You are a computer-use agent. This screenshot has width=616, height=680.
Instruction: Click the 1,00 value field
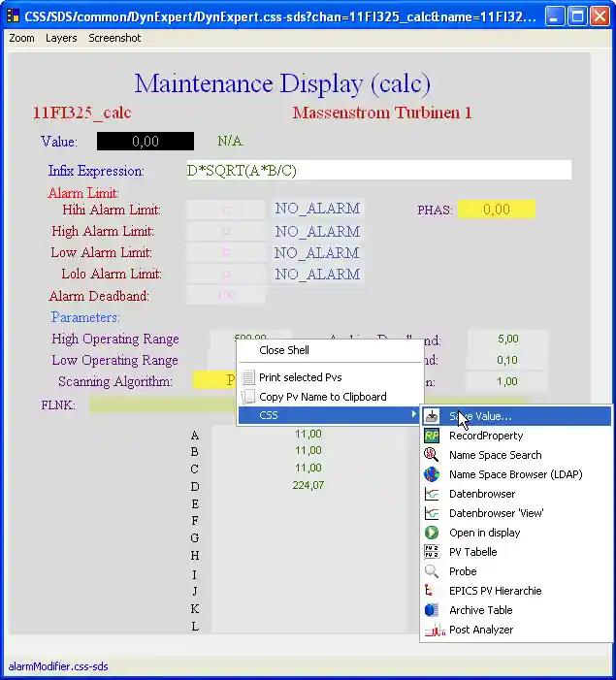click(x=507, y=381)
